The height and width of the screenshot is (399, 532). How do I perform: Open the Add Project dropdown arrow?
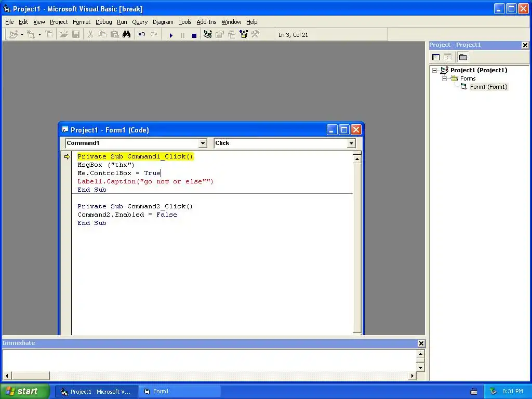click(x=22, y=35)
